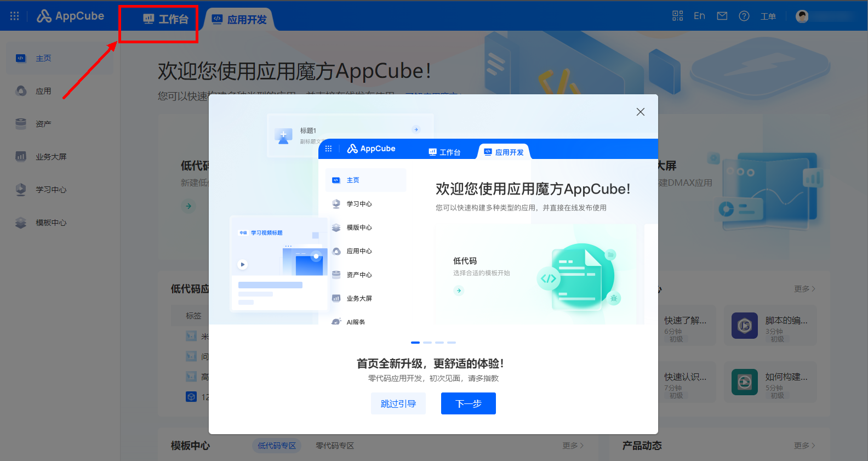The height and width of the screenshot is (461, 868).
Task: Open 更多 link in 产品动态 section
Action: 804,446
